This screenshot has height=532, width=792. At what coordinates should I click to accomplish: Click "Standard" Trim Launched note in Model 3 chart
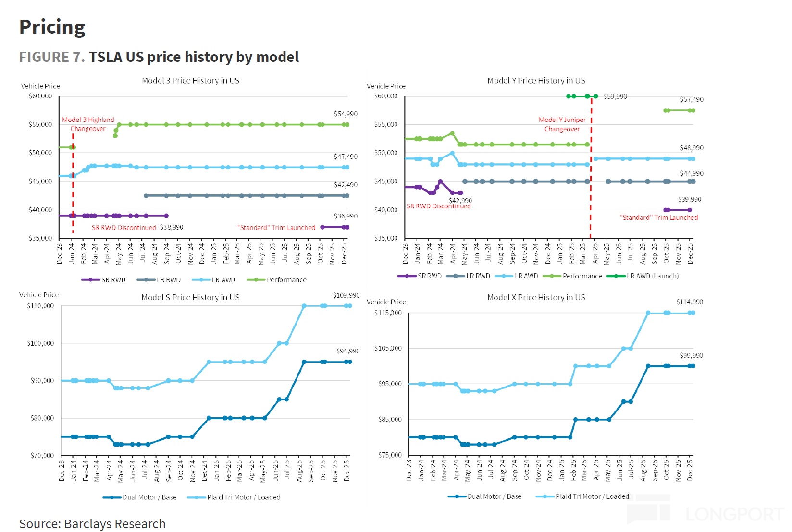tap(277, 228)
